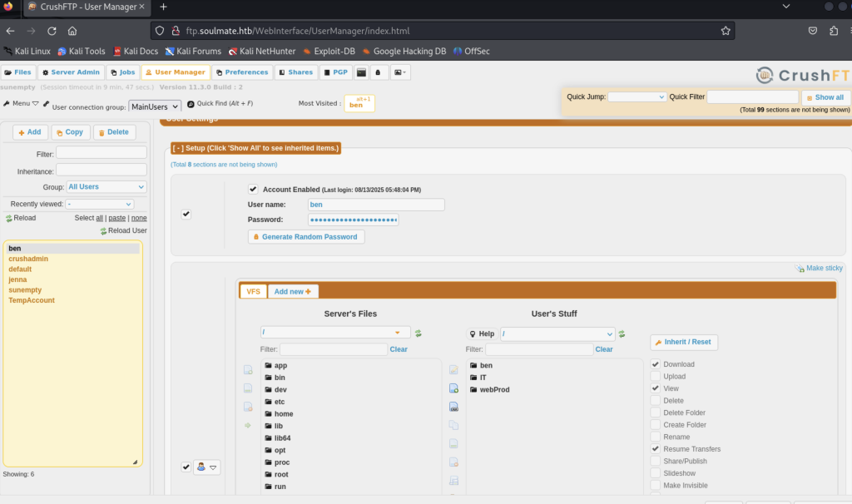The width and height of the screenshot is (852, 504).
Task: Click Generate Random Password button
Action: (305, 237)
